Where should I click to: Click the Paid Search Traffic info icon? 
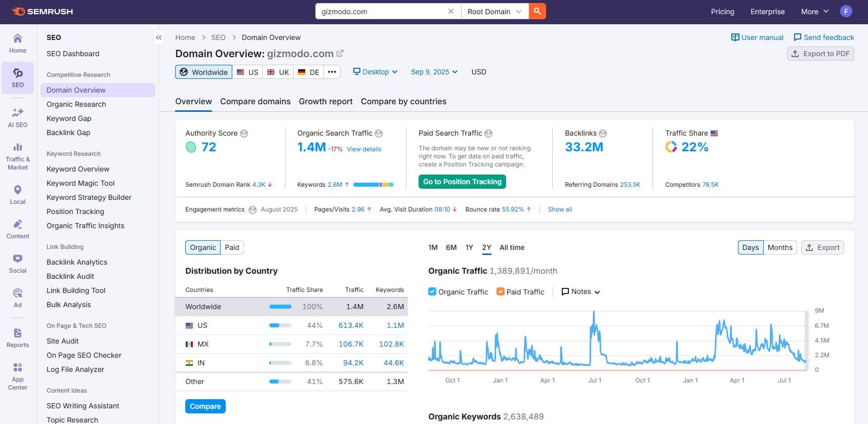488,134
